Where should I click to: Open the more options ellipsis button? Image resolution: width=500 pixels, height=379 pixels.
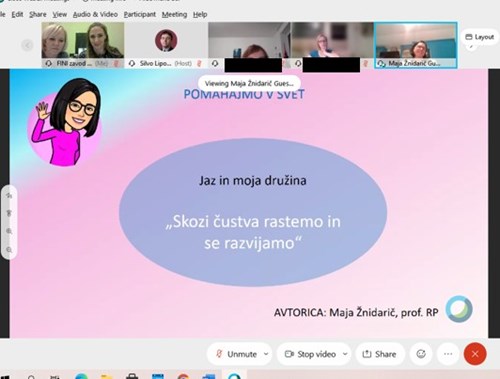tap(448, 354)
